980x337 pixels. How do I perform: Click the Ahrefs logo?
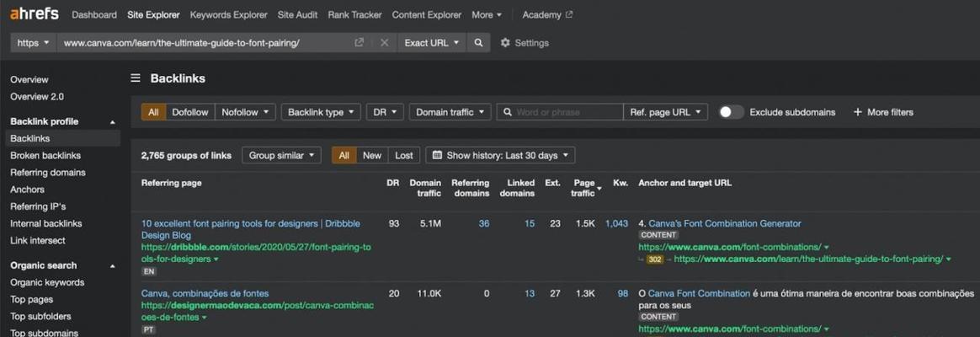35,13
